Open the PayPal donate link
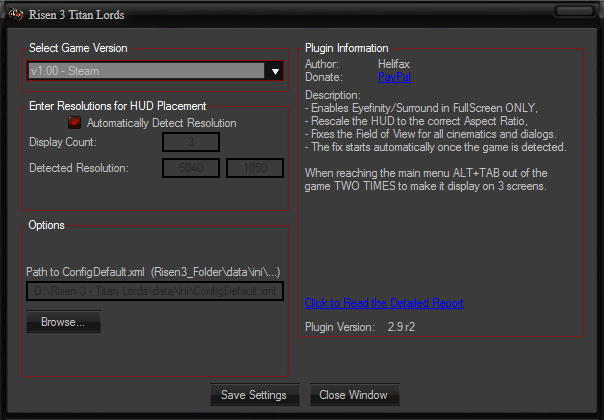604x420 pixels. point(394,77)
